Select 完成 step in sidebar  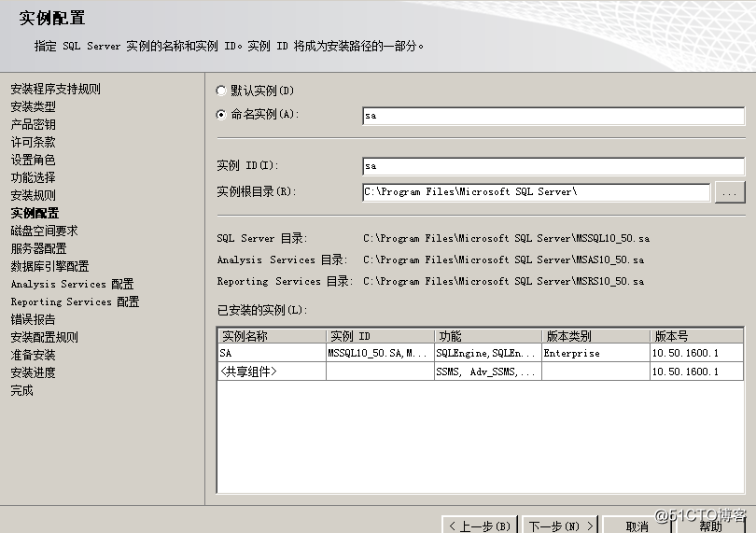point(22,390)
